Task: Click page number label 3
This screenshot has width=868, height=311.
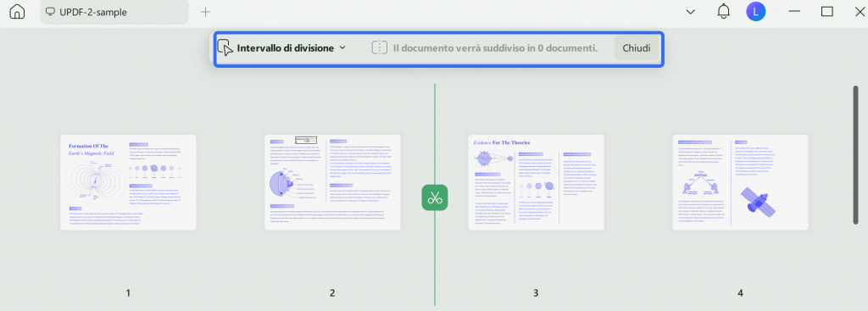Action: point(536,292)
